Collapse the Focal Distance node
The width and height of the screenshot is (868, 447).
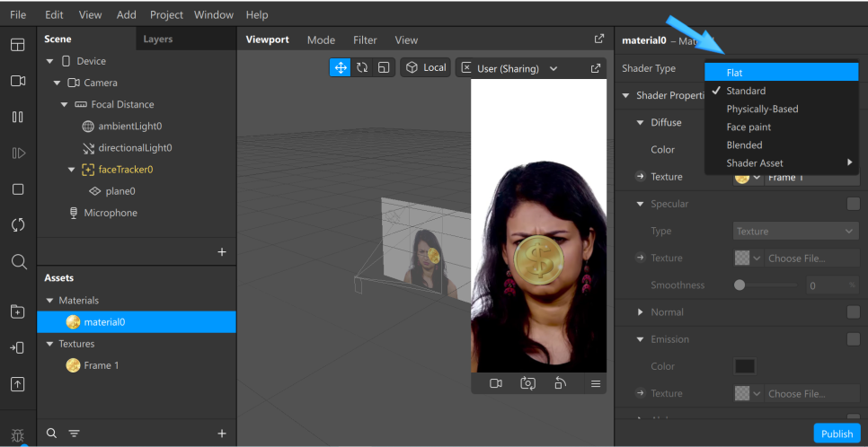pyautogui.click(x=64, y=104)
